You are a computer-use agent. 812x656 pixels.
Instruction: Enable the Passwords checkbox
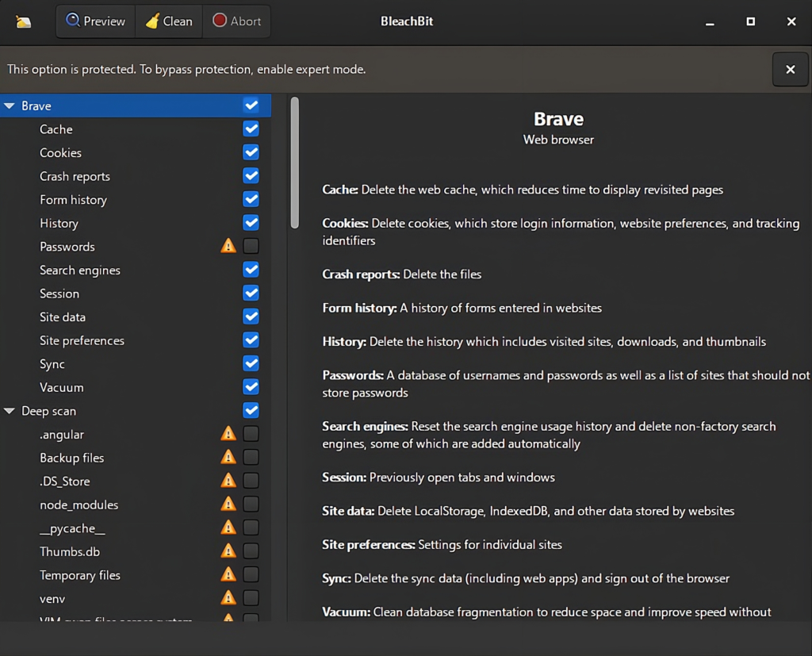[x=251, y=246]
